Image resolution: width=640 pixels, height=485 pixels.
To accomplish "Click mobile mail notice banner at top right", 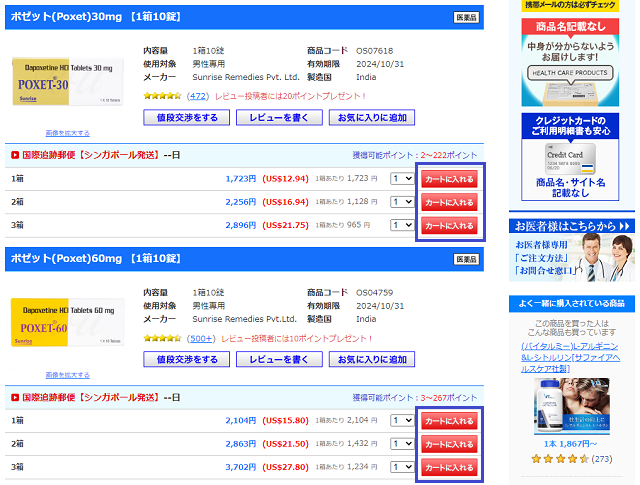I will pos(570,5).
